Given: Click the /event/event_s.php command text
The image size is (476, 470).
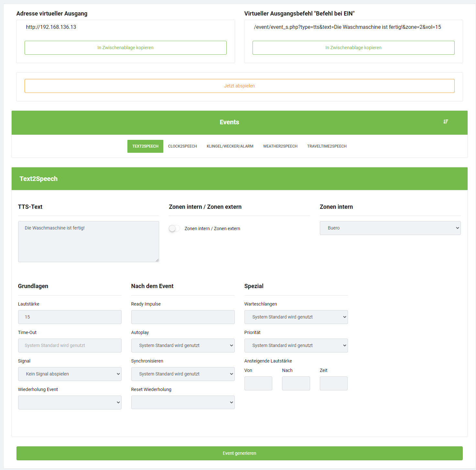Looking at the screenshot, I should tap(347, 27).
